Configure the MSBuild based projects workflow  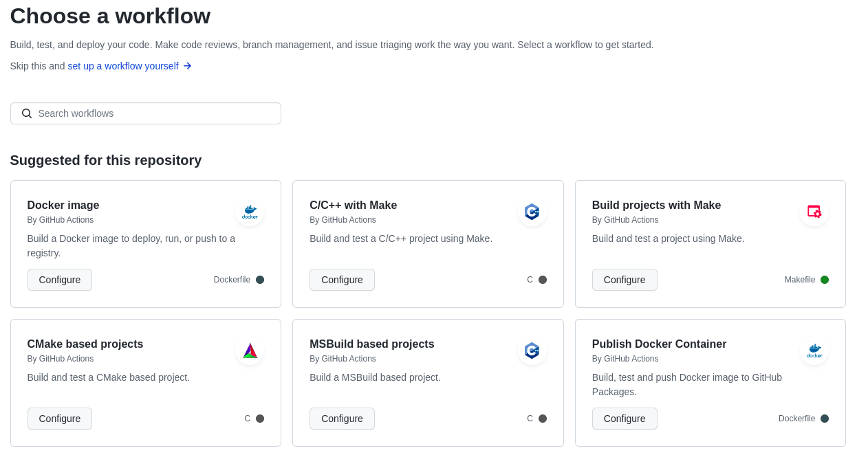(x=342, y=419)
